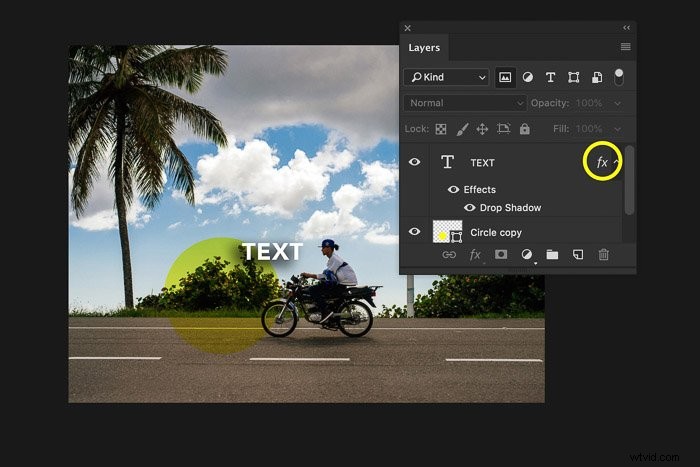The height and width of the screenshot is (467, 700).
Task: Toggle visibility of all Effects
Action: point(453,189)
